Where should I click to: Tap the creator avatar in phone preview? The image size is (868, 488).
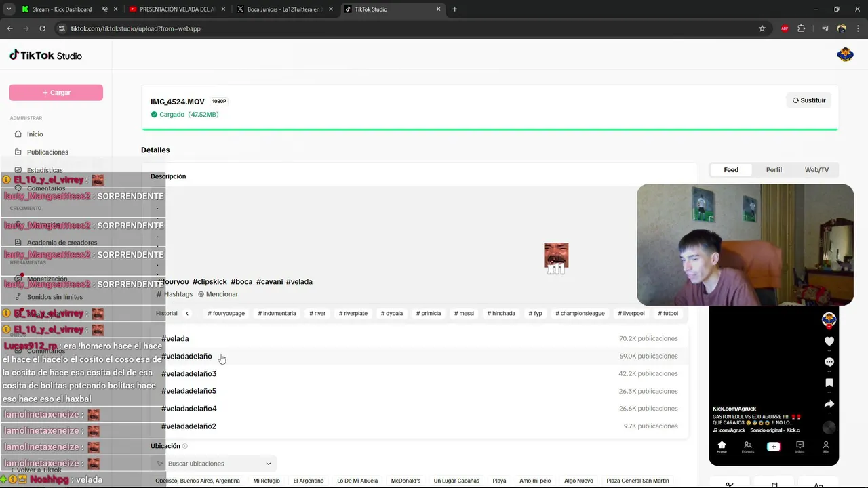[x=829, y=319]
